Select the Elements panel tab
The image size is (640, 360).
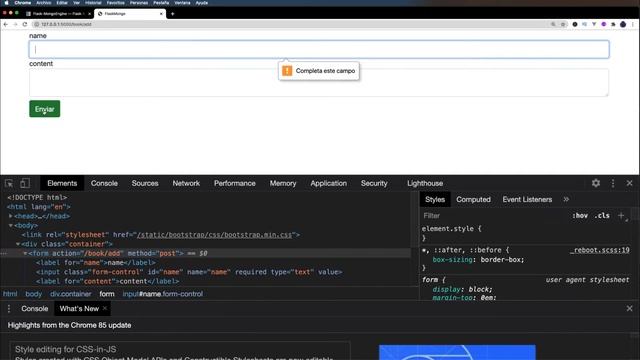[x=62, y=183]
